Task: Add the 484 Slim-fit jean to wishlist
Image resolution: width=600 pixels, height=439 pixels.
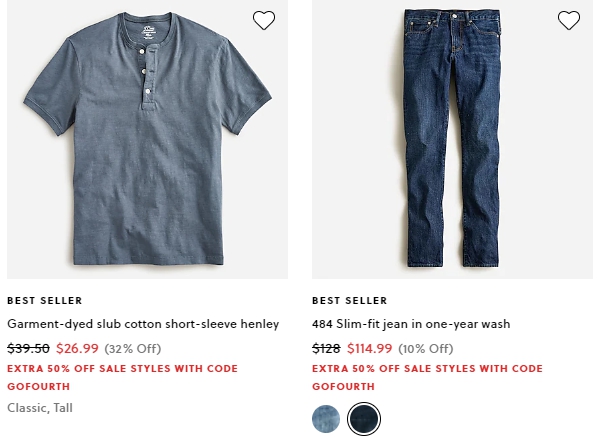Action: coord(569,20)
